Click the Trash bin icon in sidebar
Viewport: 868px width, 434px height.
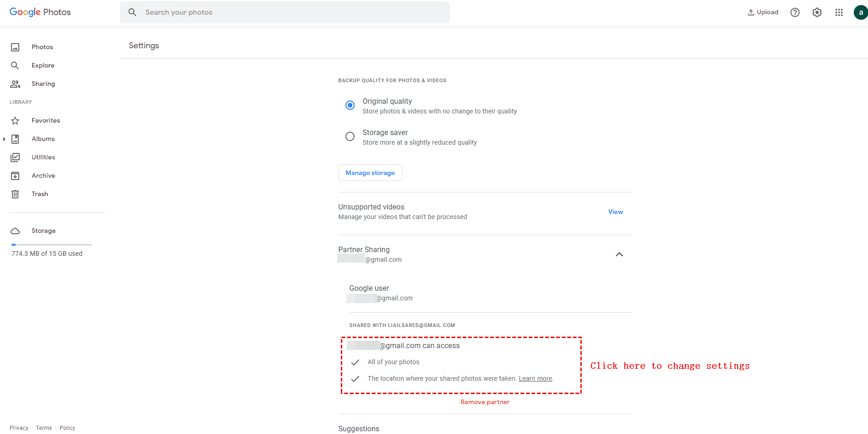coord(15,194)
